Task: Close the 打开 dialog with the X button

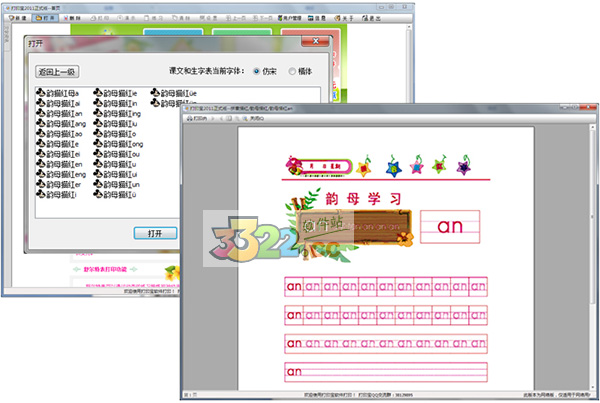Action: 315,41
